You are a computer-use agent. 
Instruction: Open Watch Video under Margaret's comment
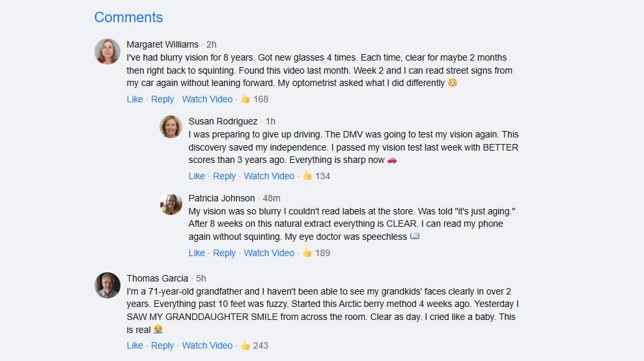pos(207,99)
